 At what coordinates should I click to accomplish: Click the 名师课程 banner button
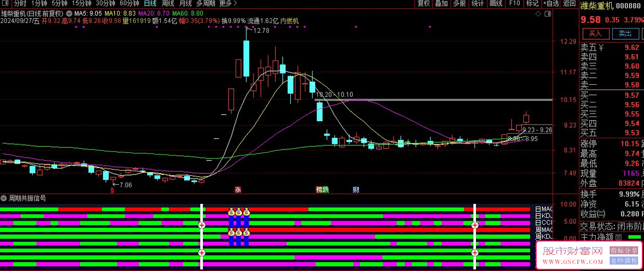point(624,260)
